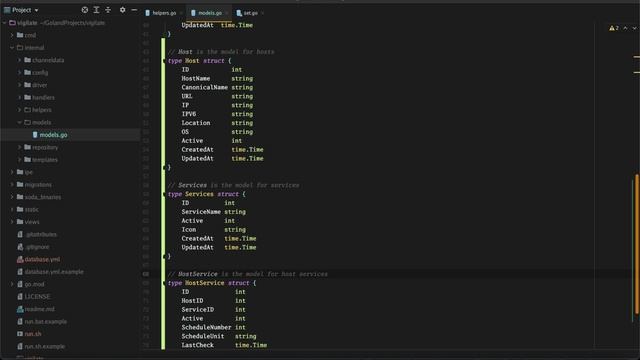Select the models.go editor tab
640x360 pixels.
(x=210, y=13)
